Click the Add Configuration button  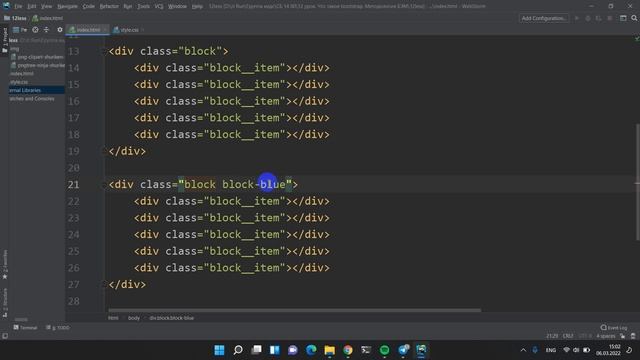[x=544, y=18]
